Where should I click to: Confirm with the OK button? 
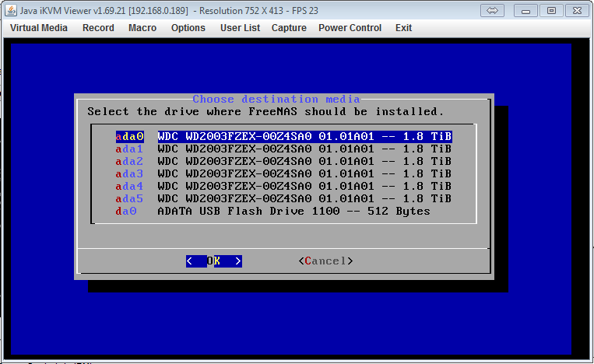click(213, 261)
